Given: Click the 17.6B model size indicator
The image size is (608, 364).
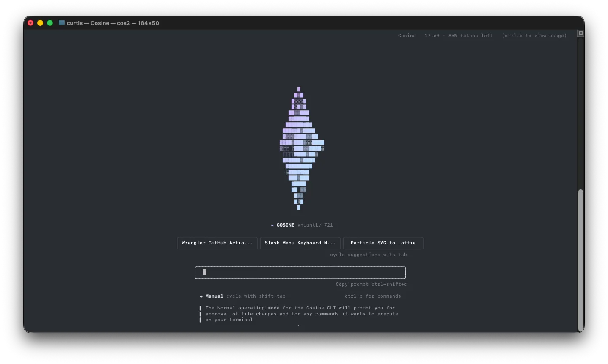Looking at the screenshot, I should pos(431,36).
